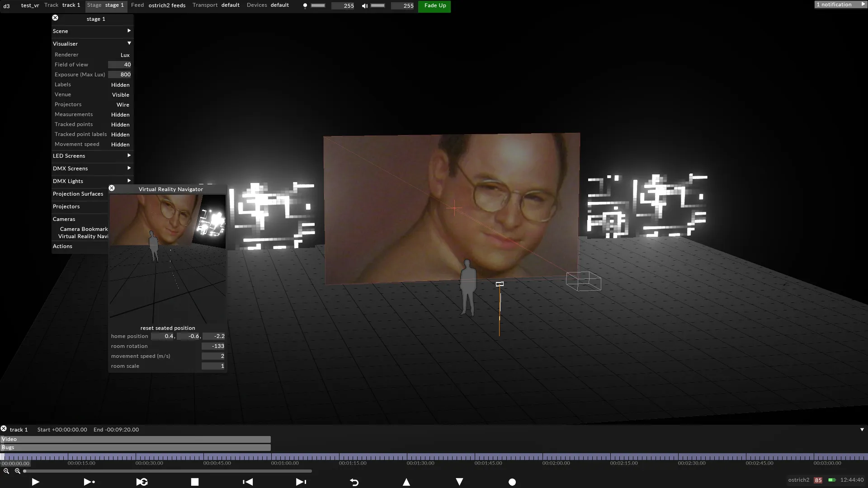The width and height of the screenshot is (868, 488).
Task: Click the master brightness slider
Action: point(318,6)
